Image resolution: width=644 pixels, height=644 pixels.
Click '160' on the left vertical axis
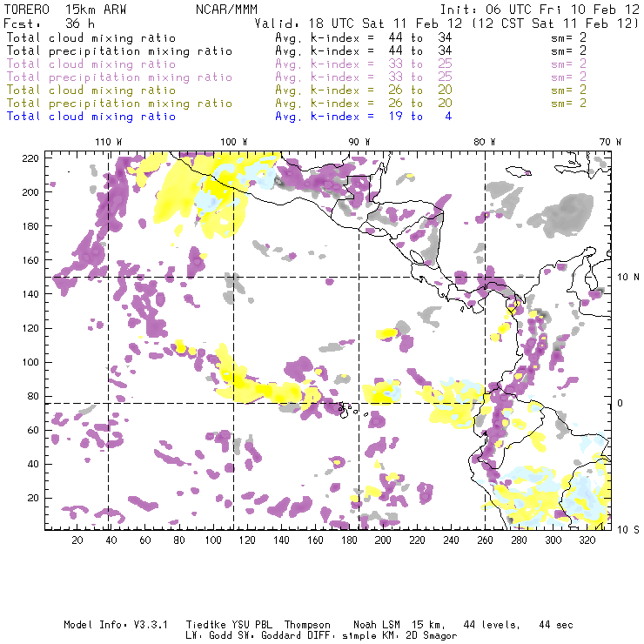tap(30, 260)
